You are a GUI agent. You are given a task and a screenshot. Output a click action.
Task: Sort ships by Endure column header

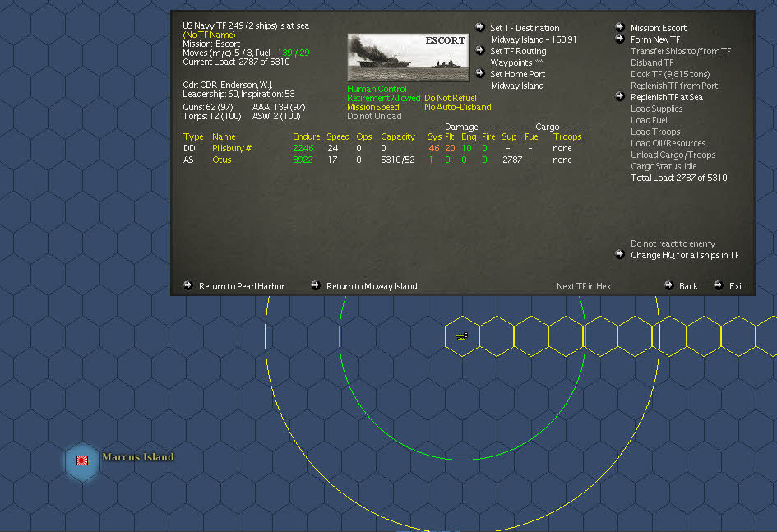pyautogui.click(x=306, y=136)
